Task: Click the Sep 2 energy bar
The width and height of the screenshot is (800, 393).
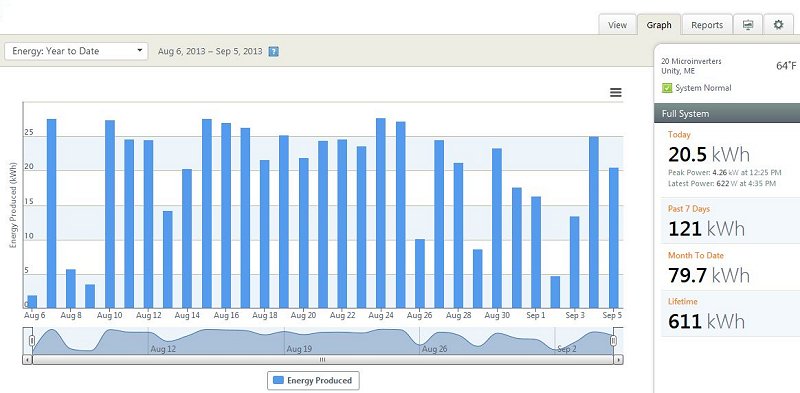Action: coord(555,292)
